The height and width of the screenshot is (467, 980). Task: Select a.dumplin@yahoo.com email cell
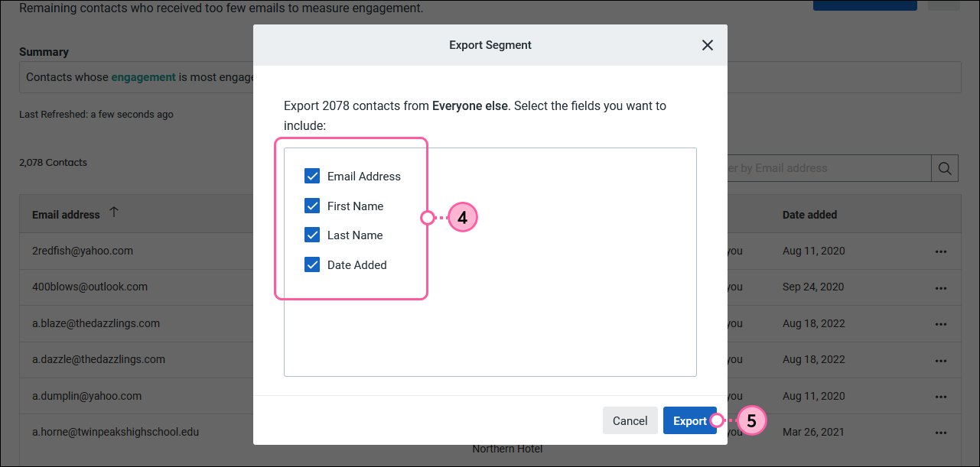coord(87,396)
